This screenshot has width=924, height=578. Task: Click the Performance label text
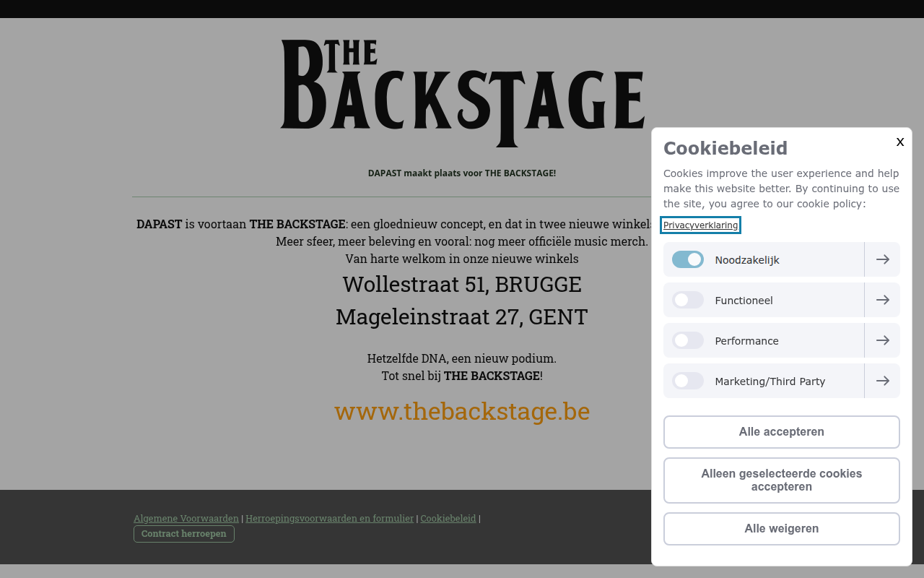[x=746, y=341]
